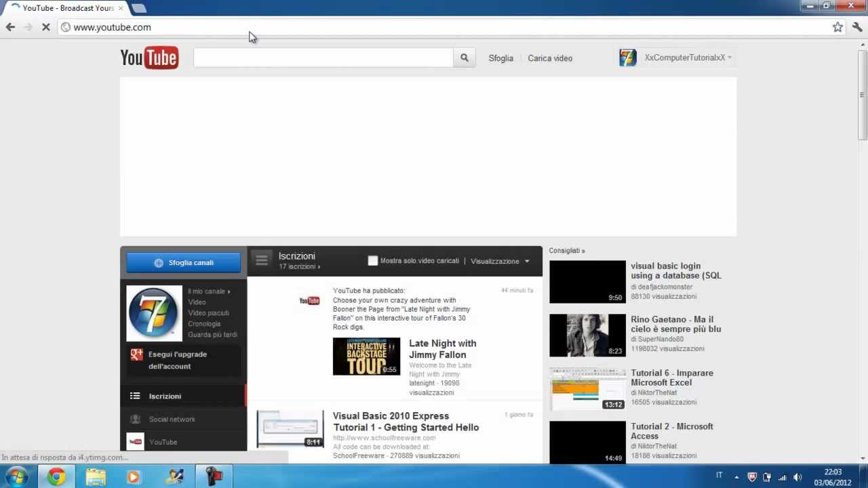Open Visual Basic 2010 Express Tutorial 1 title
This screenshot has height=488, width=868.
click(x=406, y=422)
